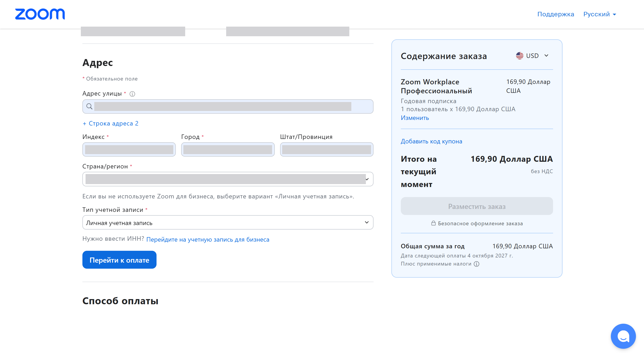Open the chat support bubble
This screenshot has height=353, width=644.
click(x=623, y=336)
